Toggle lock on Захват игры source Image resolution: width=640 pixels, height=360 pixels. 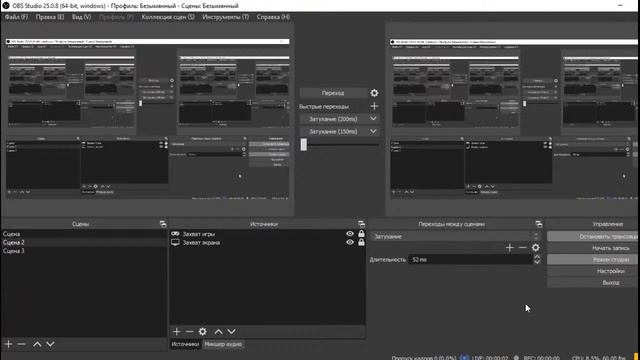click(361, 233)
